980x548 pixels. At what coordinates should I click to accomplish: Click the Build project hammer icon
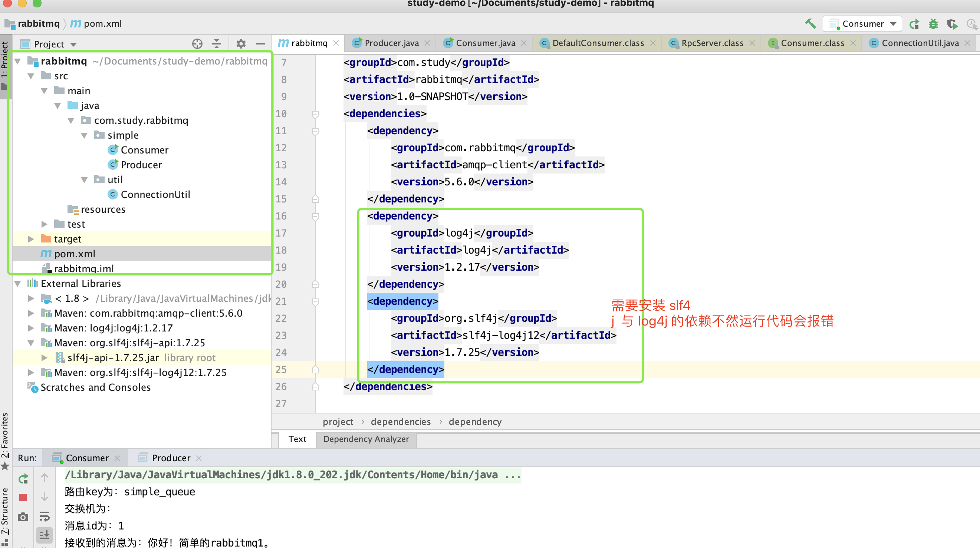810,24
